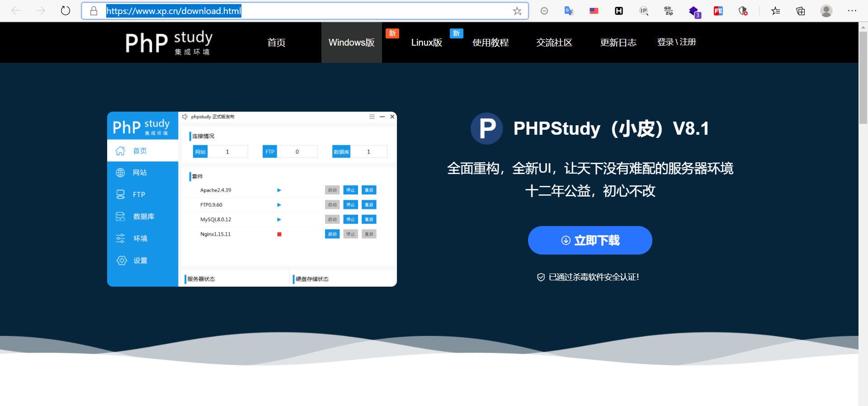Click the circular minus extension icon
This screenshot has height=406, width=868.
544,11
